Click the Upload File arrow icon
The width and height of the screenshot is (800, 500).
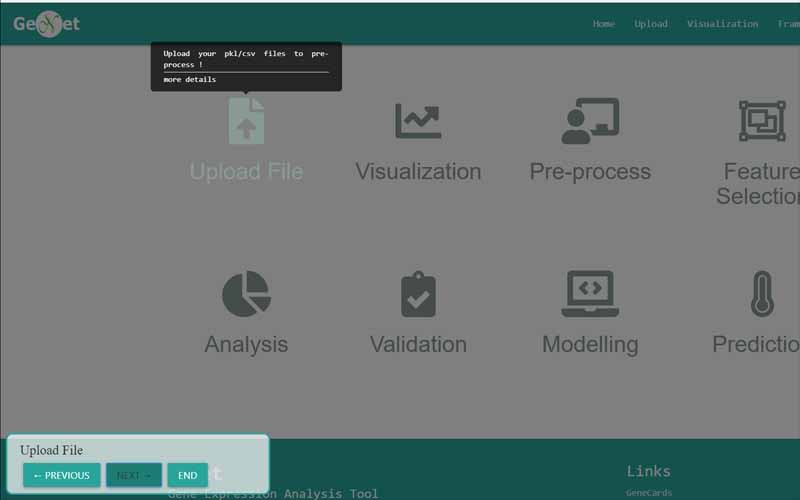[246, 121]
